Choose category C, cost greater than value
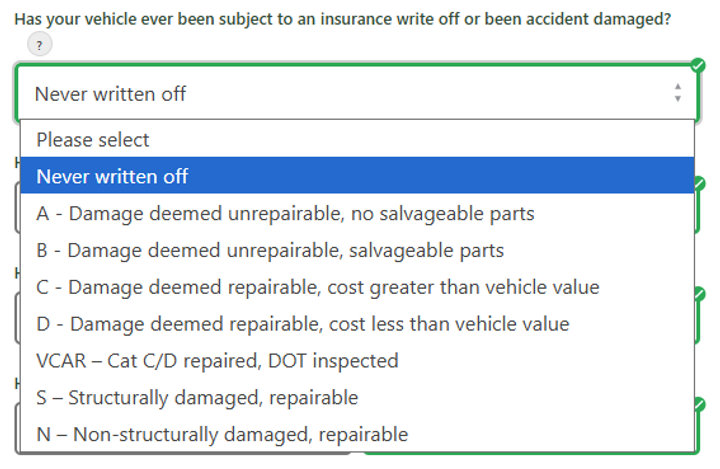Viewport: 720px width, 469px height. pyautogui.click(x=317, y=287)
